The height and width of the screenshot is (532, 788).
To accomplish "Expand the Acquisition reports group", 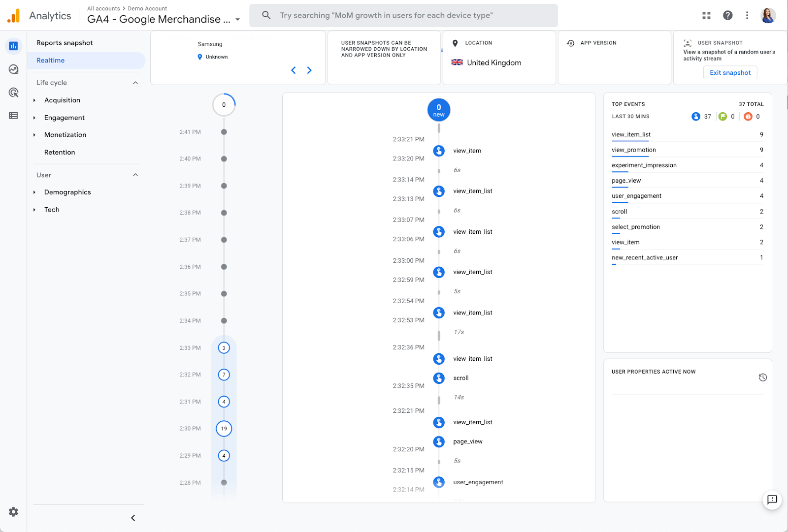I will [62, 100].
